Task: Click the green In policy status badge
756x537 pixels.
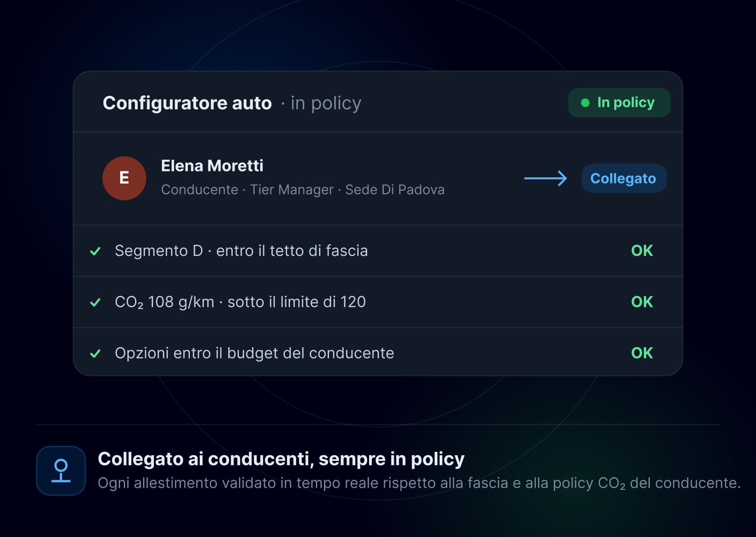Action: [x=619, y=103]
